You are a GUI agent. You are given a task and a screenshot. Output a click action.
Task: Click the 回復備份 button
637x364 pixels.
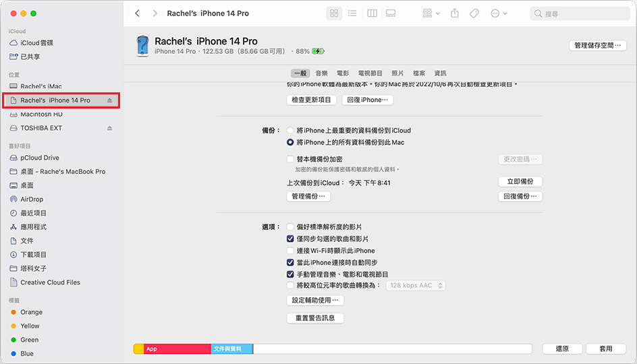point(520,196)
